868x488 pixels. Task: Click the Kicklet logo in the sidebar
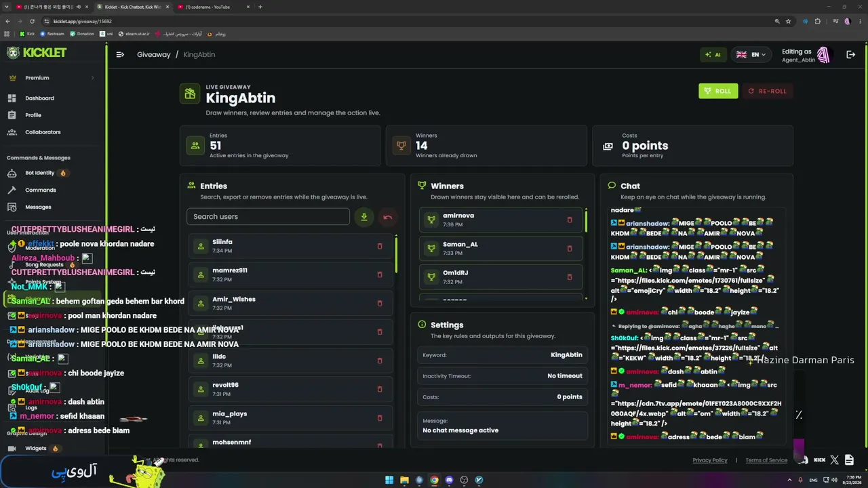[x=37, y=53]
